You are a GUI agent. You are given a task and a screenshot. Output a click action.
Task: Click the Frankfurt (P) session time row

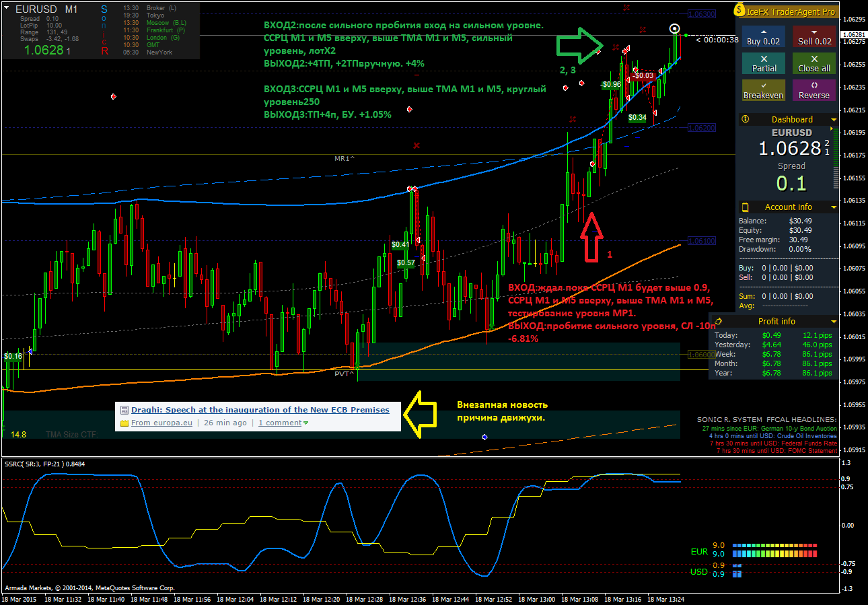point(155,30)
